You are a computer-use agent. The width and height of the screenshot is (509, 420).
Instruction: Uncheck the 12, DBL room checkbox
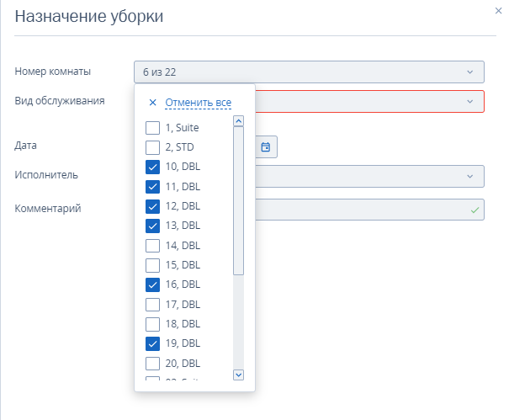pos(152,206)
